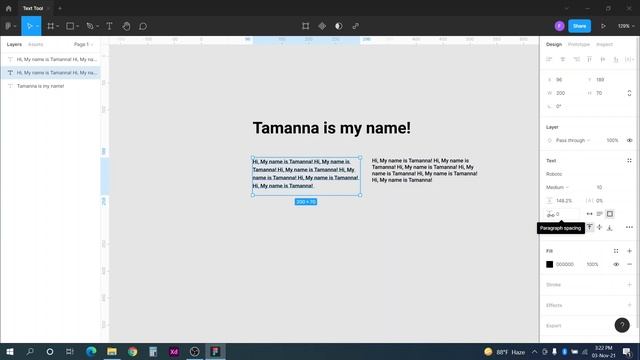The height and width of the screenshot is (360, 640).
Task: Click Align top icon in Design panel
Action: [589, 60]
